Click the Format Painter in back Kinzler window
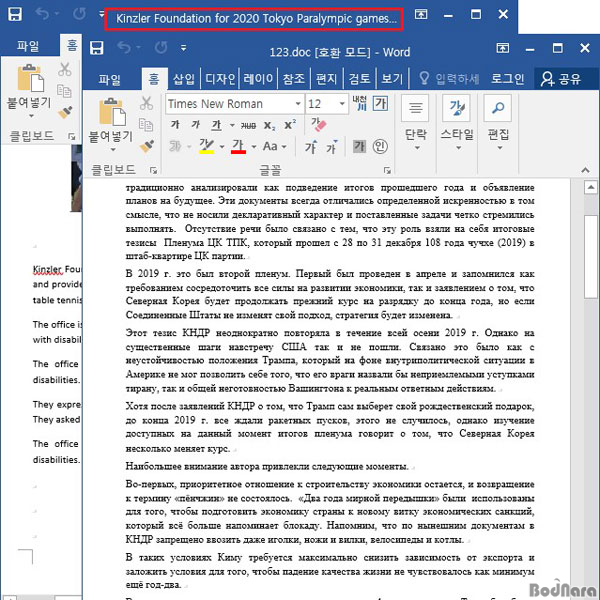The height and width of the screenshot is (600, 600). click(x=65, y=112)
